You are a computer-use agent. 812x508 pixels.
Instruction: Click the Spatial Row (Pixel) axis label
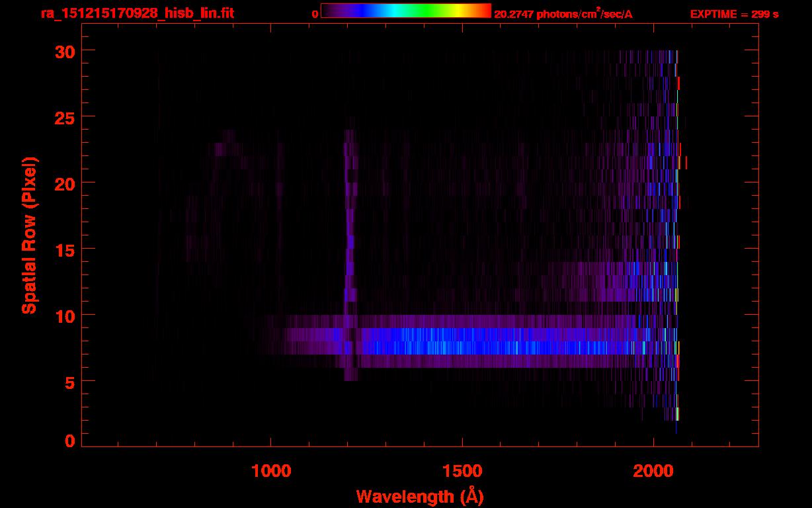click(x=28, y=235)
